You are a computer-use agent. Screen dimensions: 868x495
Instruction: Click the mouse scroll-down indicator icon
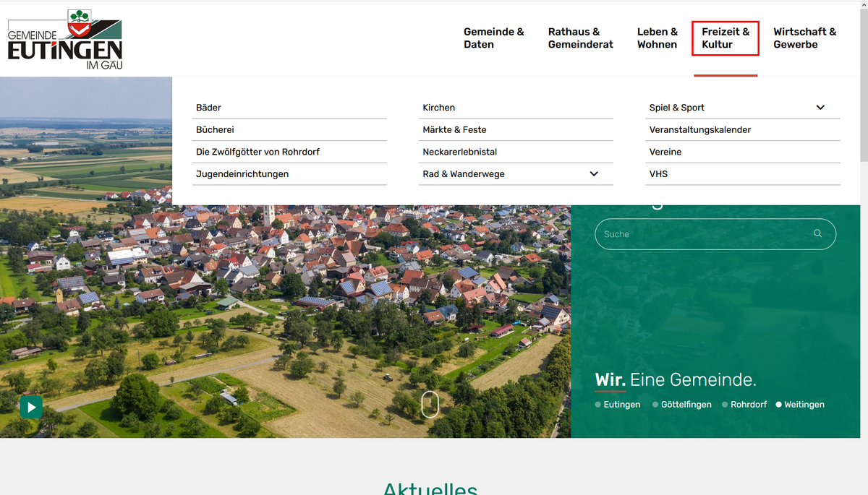[430, 404]
